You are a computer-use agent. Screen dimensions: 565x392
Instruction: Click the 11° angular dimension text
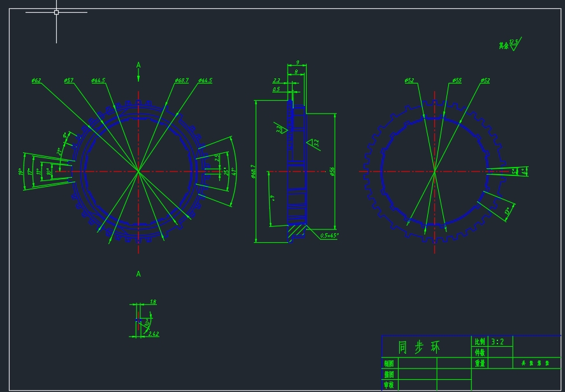click(x=38, y=171)
